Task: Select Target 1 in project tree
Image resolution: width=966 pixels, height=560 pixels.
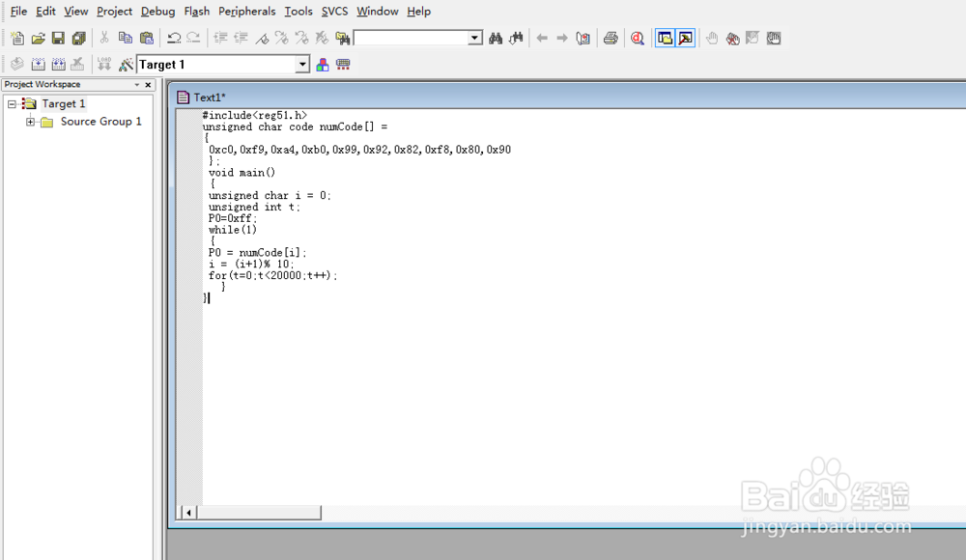Action: pyautogui.click(x=64, y=103)
